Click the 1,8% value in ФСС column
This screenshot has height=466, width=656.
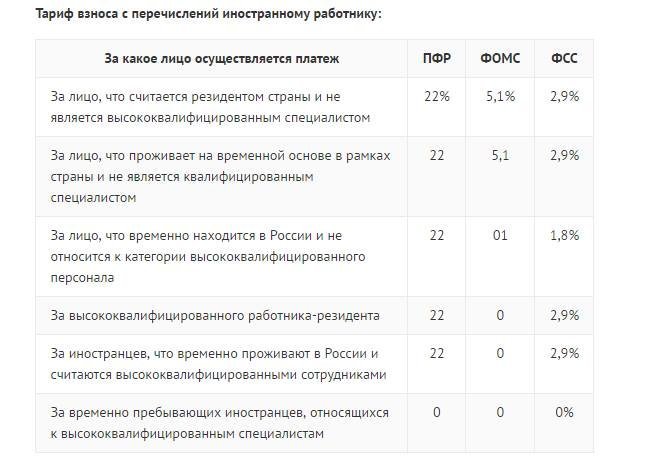point(564,236)
